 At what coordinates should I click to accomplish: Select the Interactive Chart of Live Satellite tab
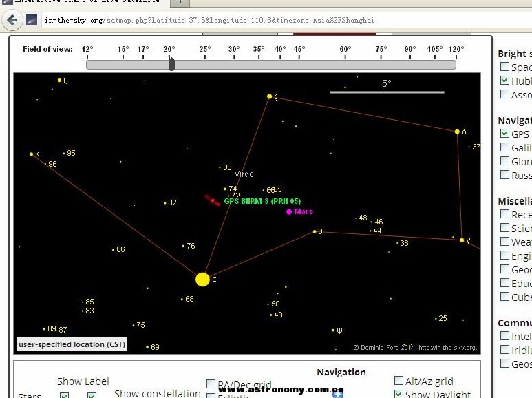tap(85, 2)
